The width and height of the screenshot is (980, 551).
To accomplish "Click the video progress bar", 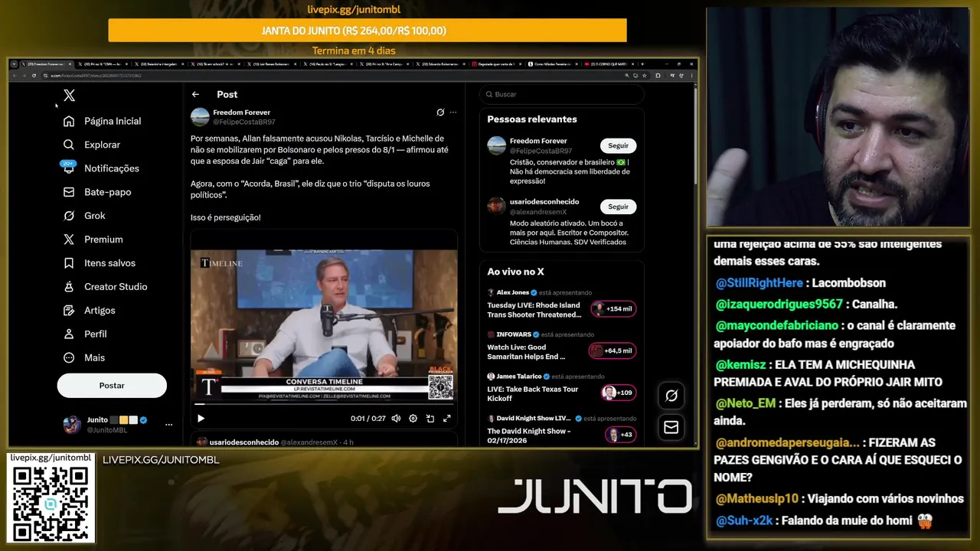I will pyautogui.click(x=324, y=405).
